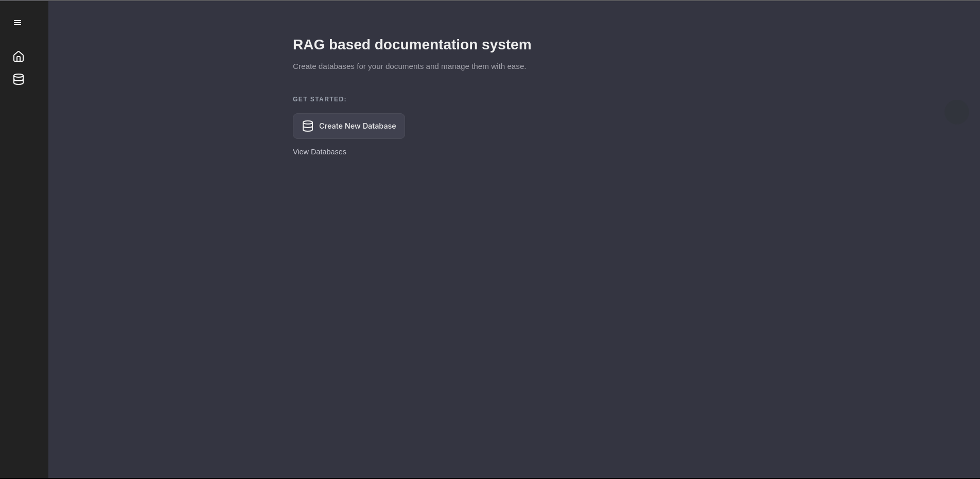
Task: Click the word 'ease' in the subtitle
Action: coord(516,66)
